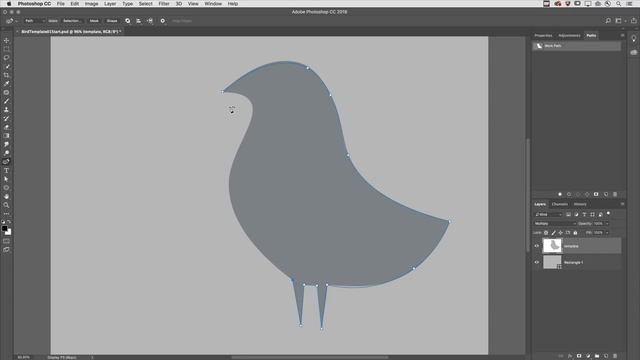Open the Edit Toolbar ellipsis

pyautogui.click(x=6, y=213)
